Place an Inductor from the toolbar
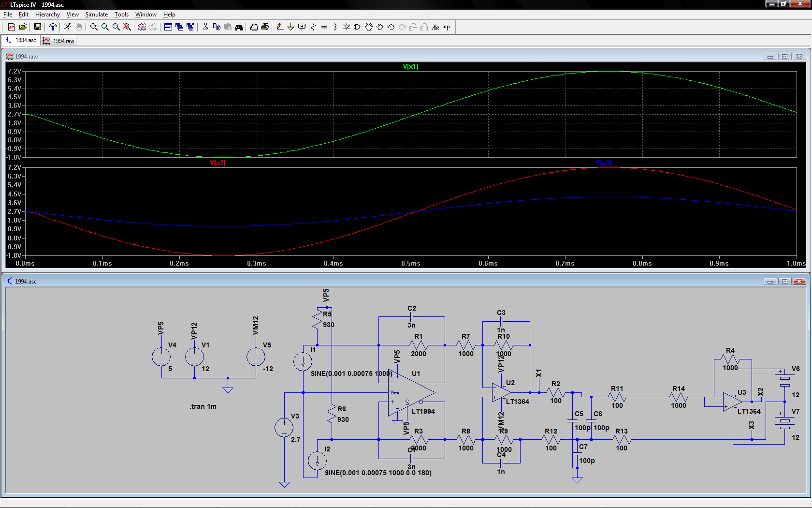 (x=335, y=27)
